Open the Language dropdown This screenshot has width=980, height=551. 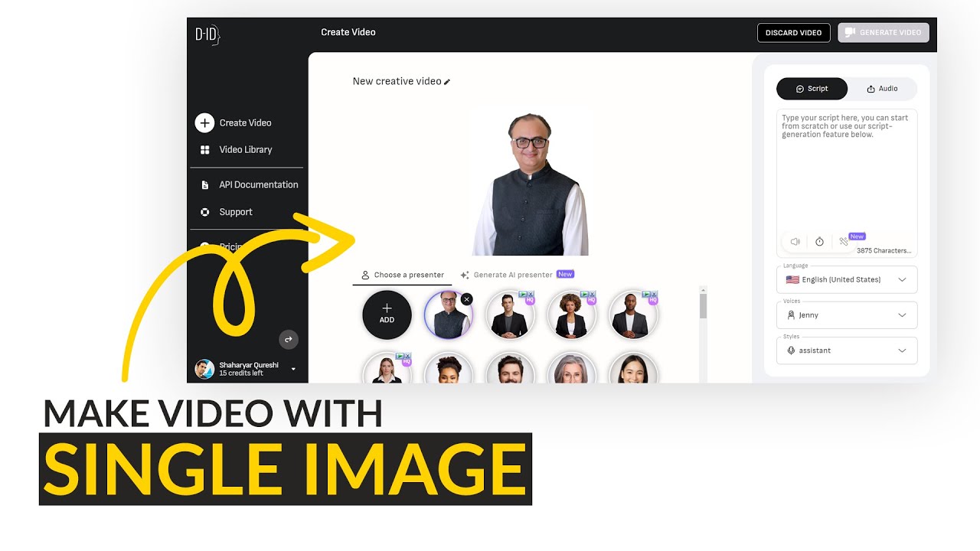click(x=847, y=280)
